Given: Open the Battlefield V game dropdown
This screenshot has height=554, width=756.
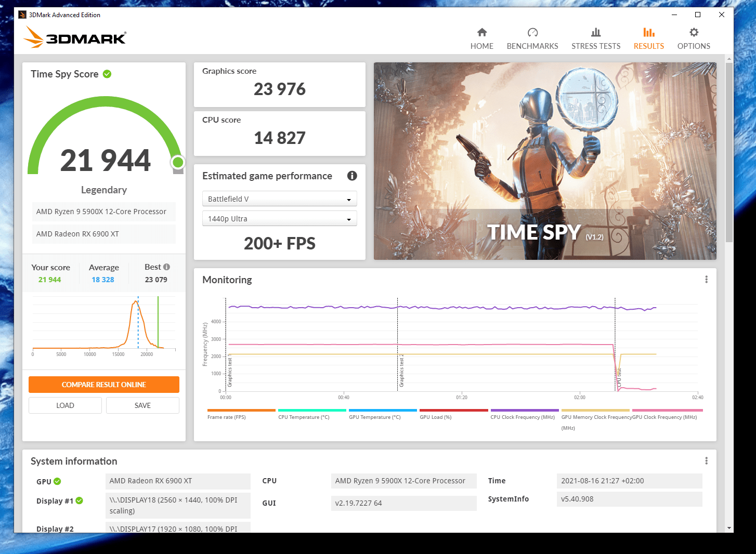Looking at the screenshot, I should (x=279, y=199).
